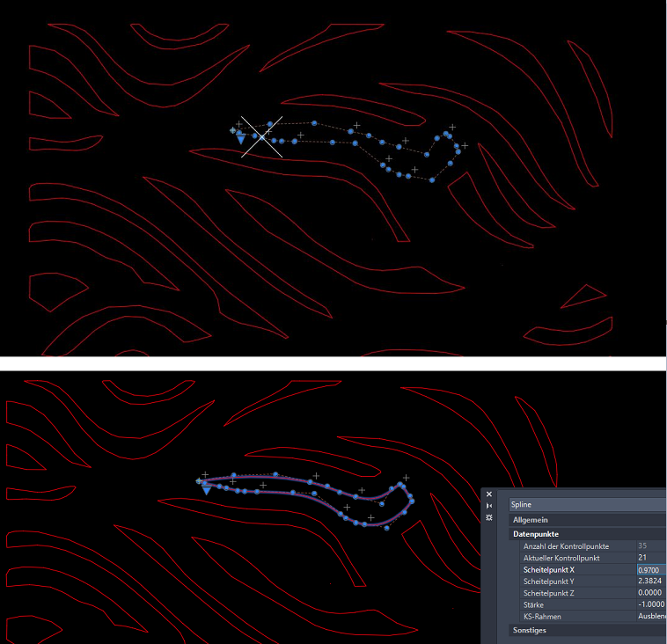
Task: Select the Anzahl der Kontrollpunkte row
Action: tap(593, 546)
